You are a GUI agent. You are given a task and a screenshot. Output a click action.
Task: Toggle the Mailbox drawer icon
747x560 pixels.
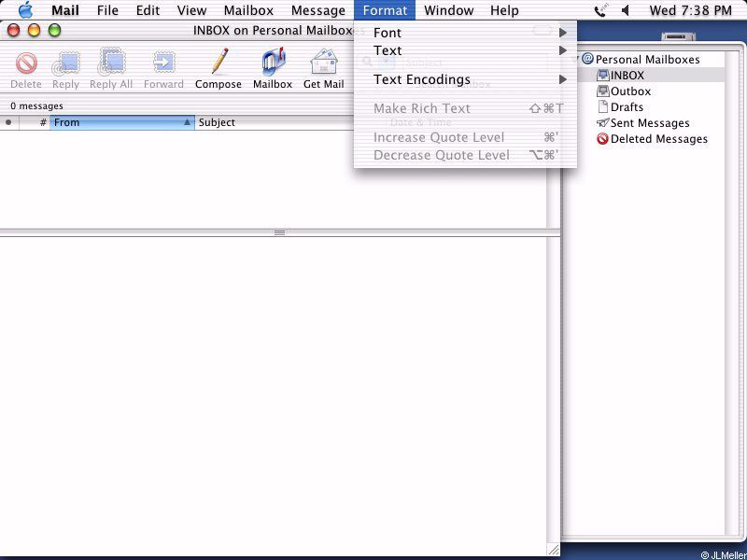273,62
